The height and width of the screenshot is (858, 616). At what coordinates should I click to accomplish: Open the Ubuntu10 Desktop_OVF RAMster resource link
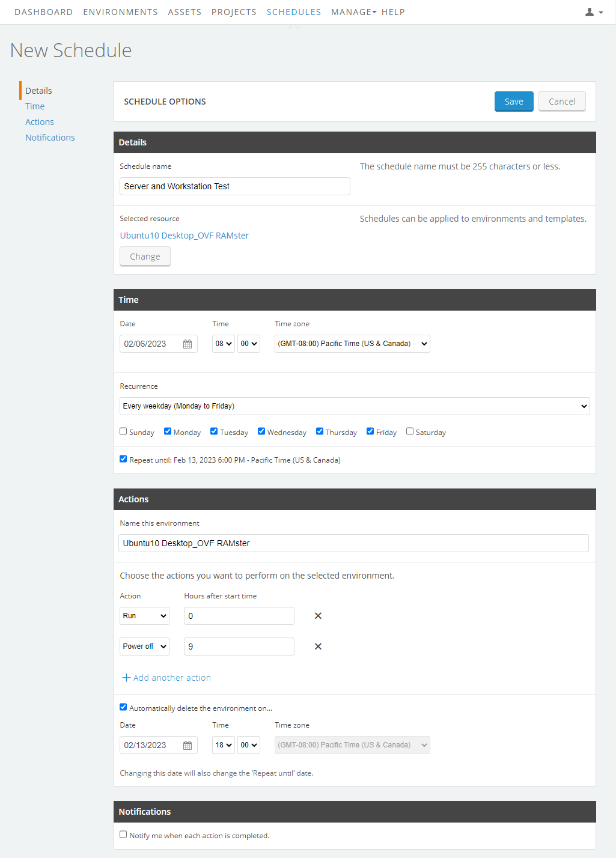pyautogui.click(x=184, y=235)
